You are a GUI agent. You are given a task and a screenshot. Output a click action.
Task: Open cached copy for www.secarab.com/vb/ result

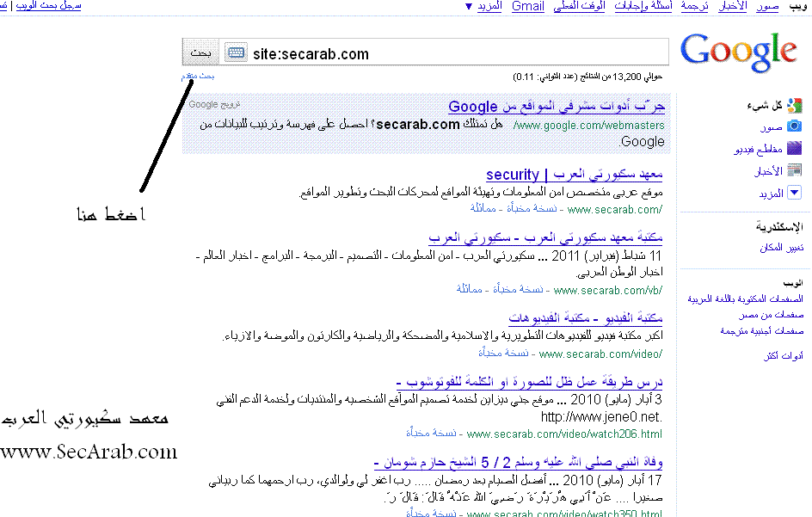[519, 290]
